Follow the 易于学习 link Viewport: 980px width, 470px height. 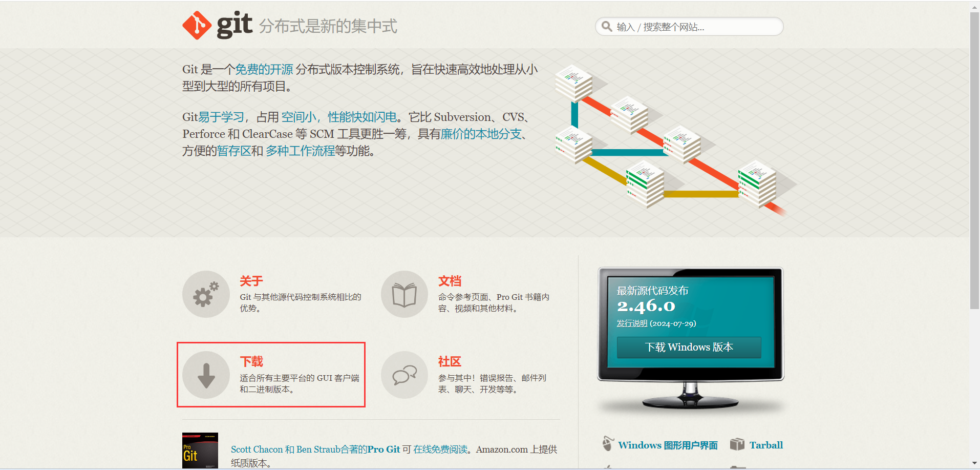221,117
